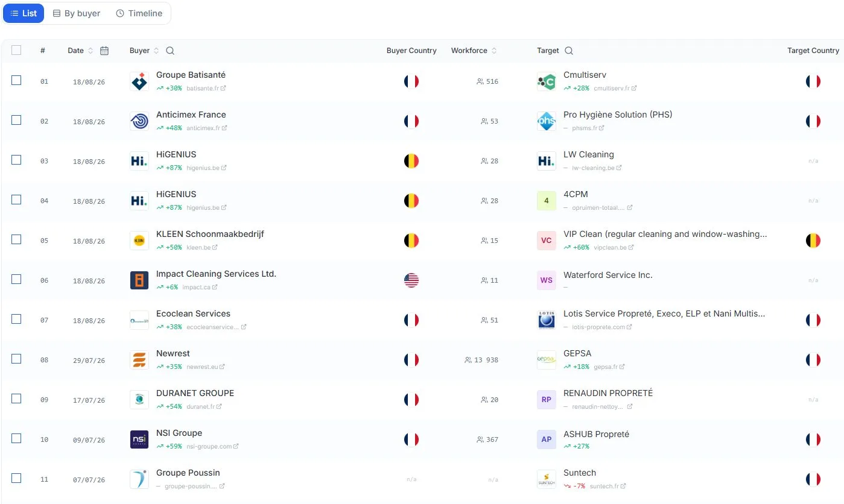Image resolution: width=844 pixels, height=504 pixels.
Task: Click the Belgian flag in the VIP Clean target row
Action: pos(813,241)
